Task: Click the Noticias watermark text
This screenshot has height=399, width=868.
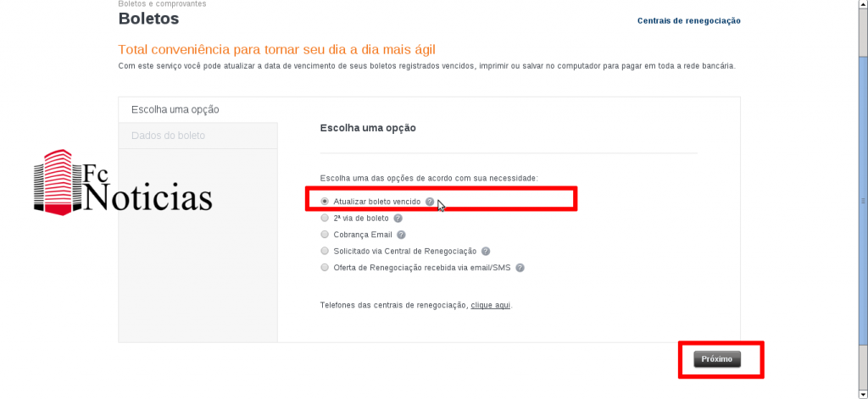Action: pos(148,198)
